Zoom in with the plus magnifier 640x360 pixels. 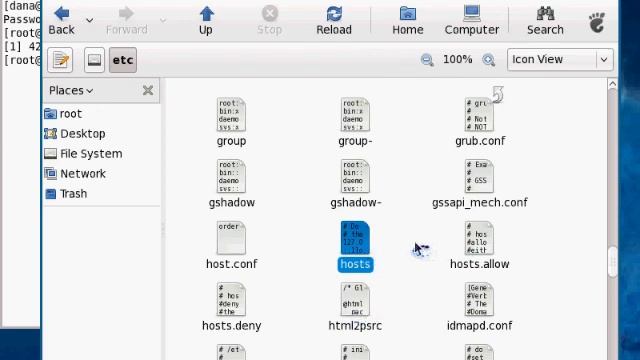tap(489, 60)
